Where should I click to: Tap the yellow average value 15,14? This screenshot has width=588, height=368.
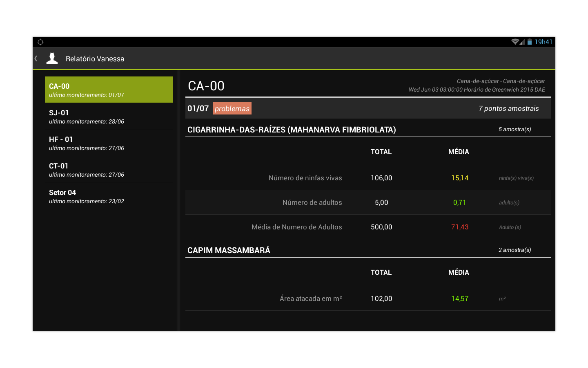click(x=460, y=178)
